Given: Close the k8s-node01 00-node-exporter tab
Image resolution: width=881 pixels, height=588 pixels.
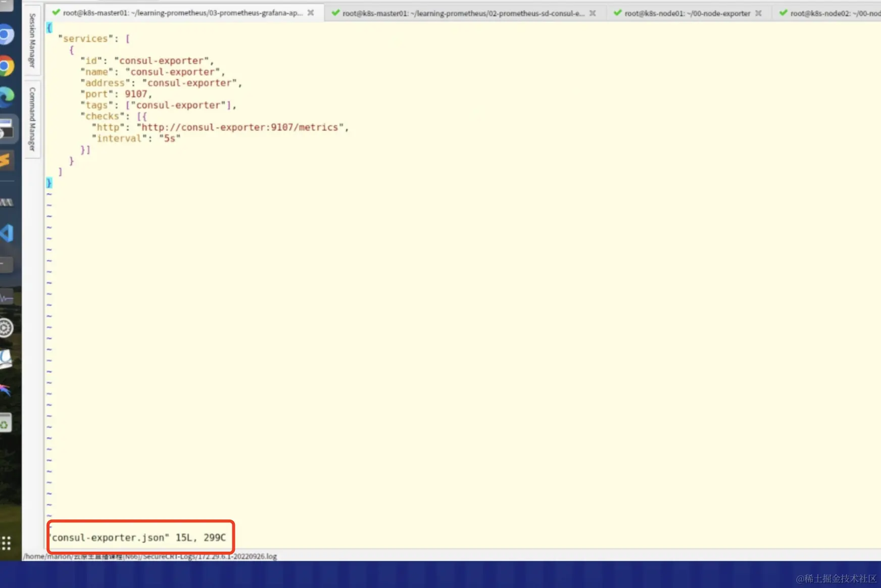Looking at the screenshot, I should (758, 13).
